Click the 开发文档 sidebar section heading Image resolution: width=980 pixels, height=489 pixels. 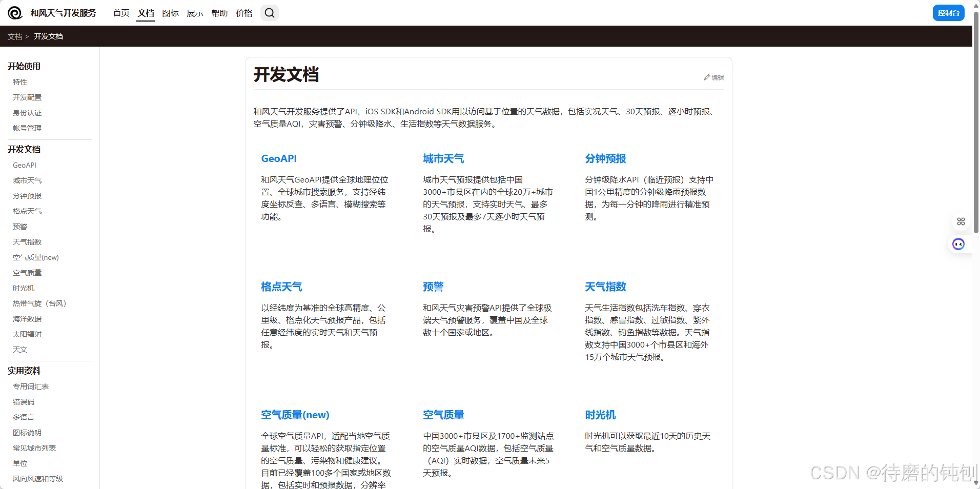point(24,149)
